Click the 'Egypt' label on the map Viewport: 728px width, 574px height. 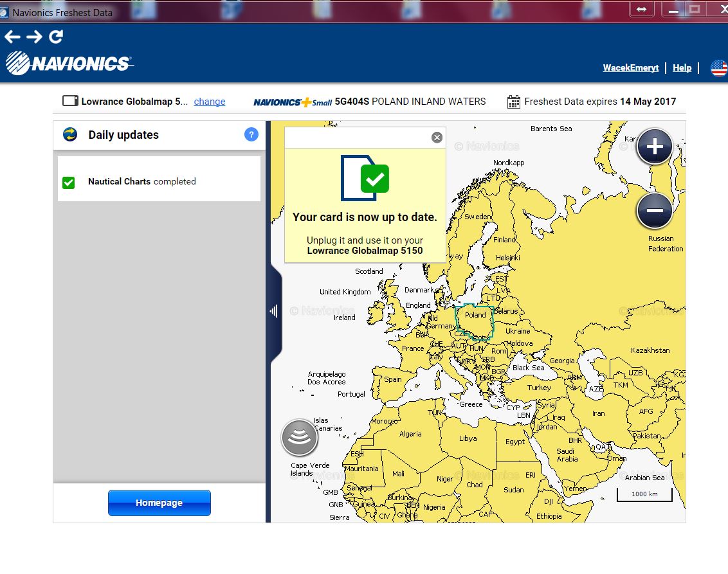click(x=515, y=442)
